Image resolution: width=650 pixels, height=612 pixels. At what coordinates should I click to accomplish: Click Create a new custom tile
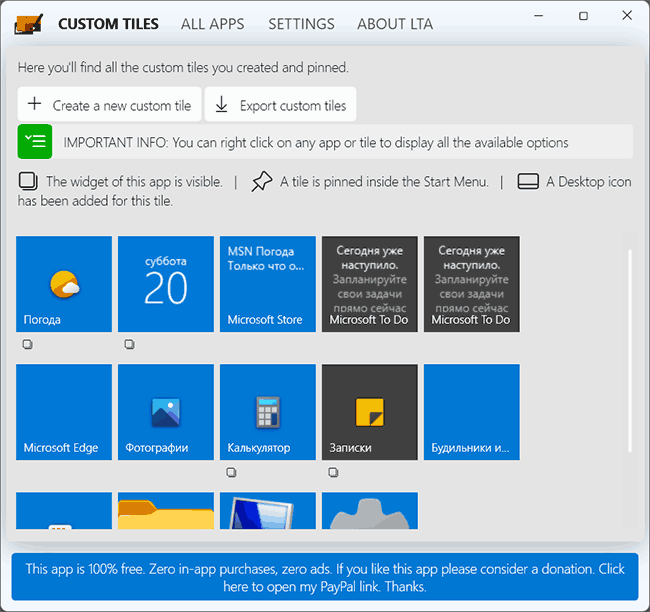109,104
